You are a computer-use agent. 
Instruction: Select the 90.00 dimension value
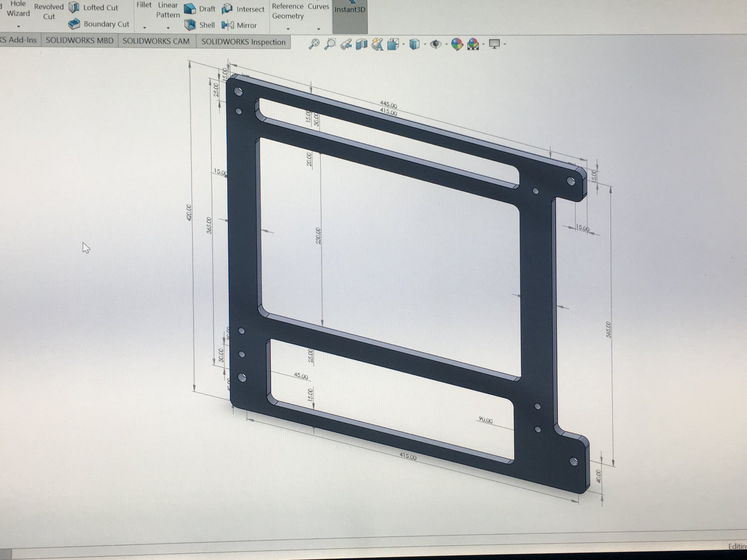(x=486, y=420)
